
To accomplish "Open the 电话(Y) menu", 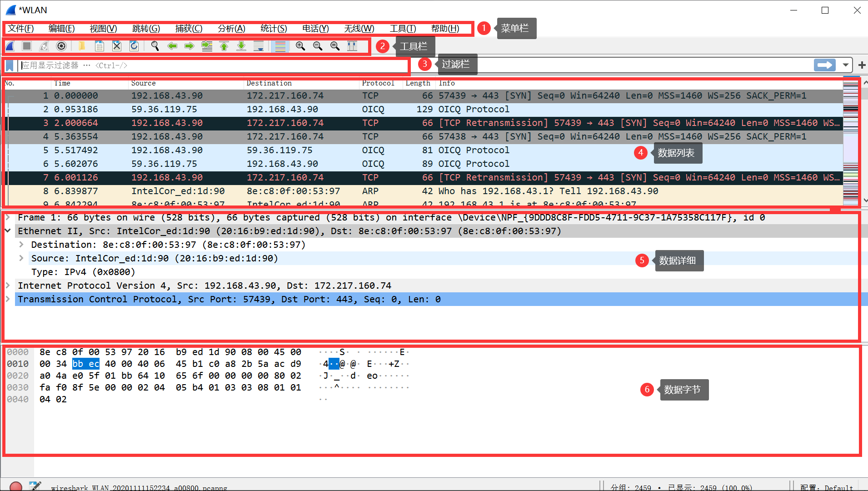I will (315, 28).
